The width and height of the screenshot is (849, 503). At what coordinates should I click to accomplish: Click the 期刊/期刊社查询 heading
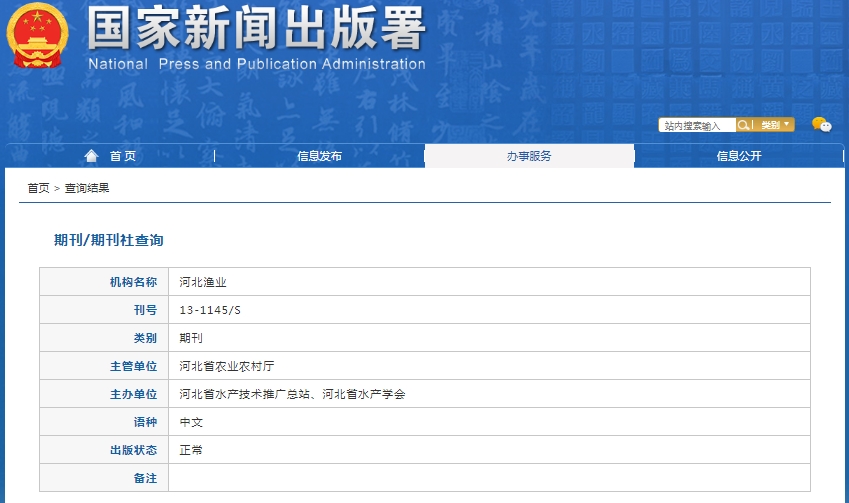108,240
